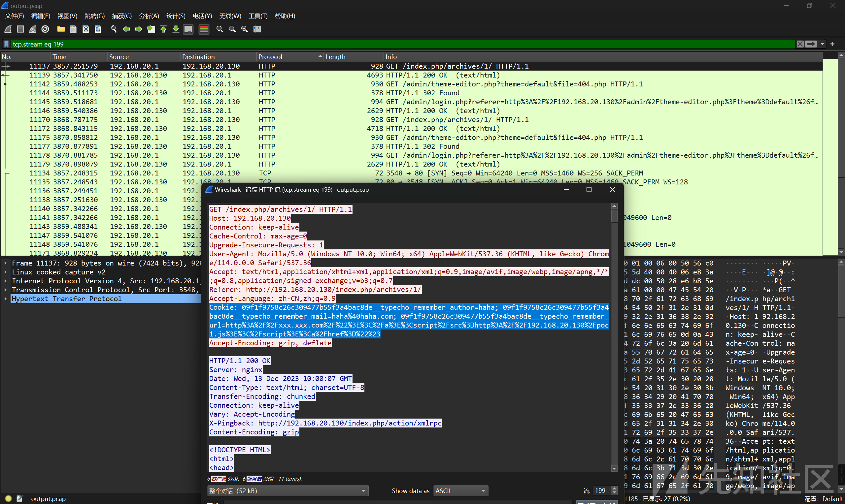The width and height of the screenshot is (845, 504).
Task: Apply display filter arrow button
Action: (811, 44)
